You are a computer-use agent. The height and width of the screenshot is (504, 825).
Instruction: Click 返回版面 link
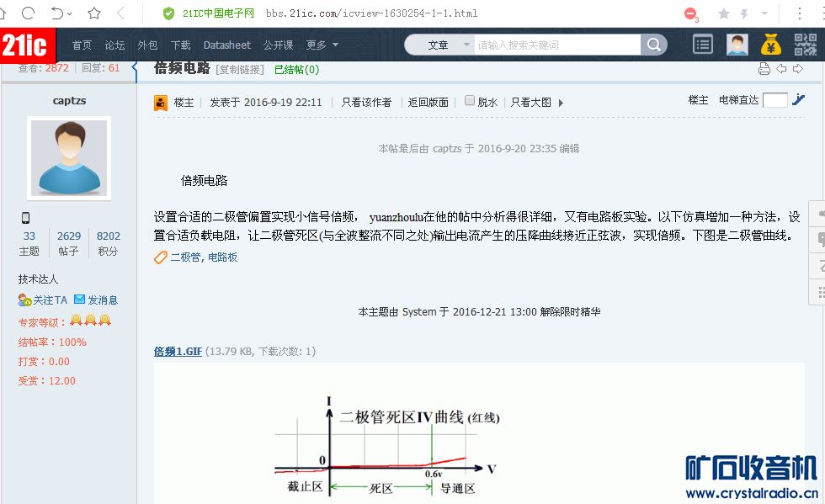coord(428,102)
